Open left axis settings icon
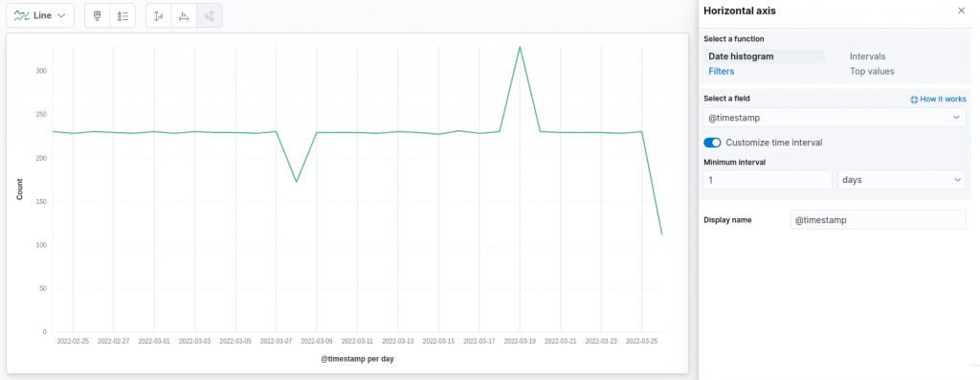 pyautogui.click(x=158, y=15)
